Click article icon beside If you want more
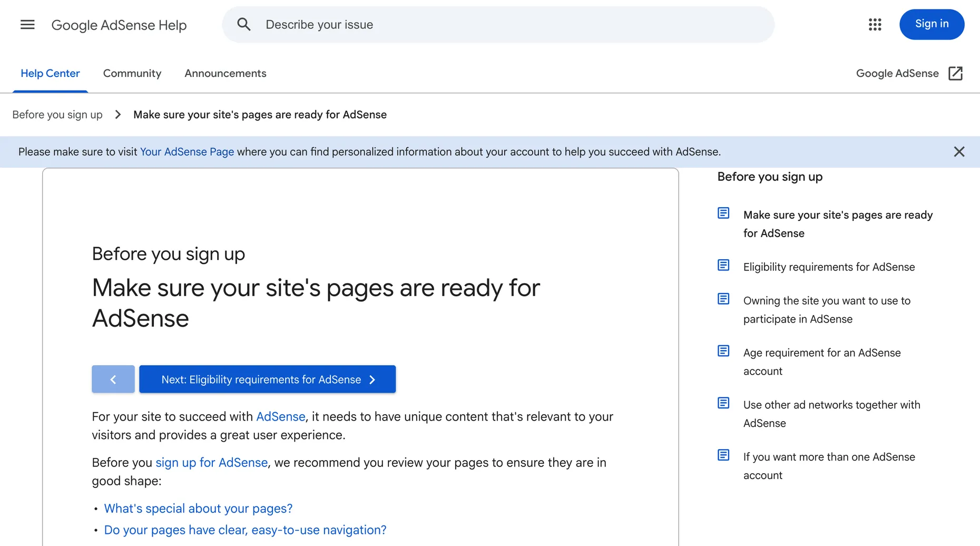The width and height of the screenshot is (980, 546). 723,455
